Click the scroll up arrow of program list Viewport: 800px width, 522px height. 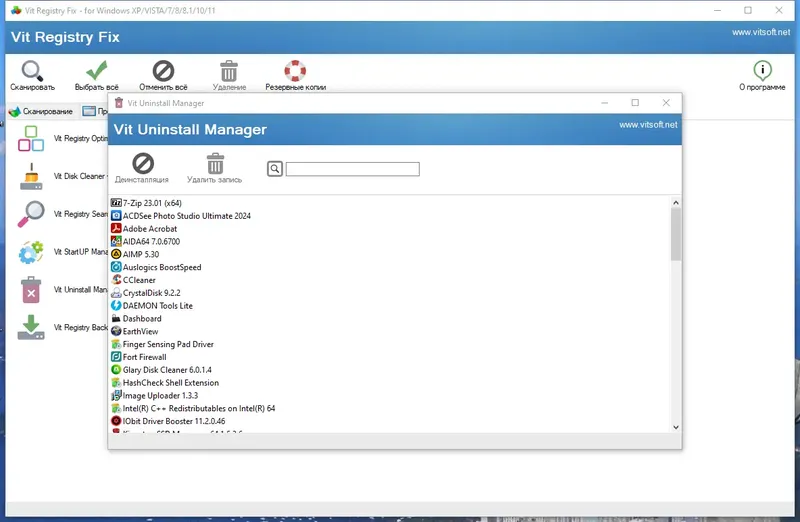(x=676, y=203)
